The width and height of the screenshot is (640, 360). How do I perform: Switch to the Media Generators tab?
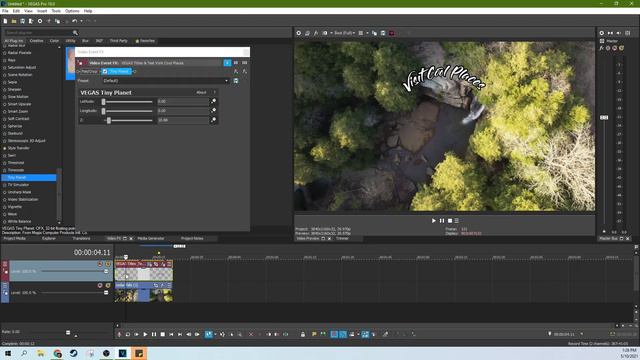coord(151,238)
